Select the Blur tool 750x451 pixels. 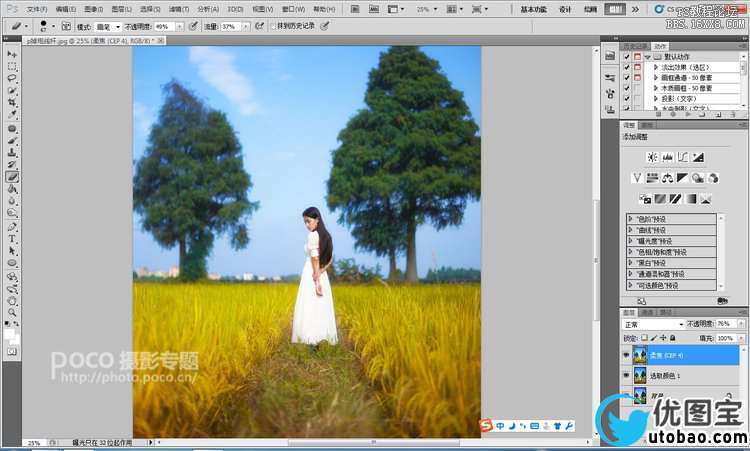(x=12, y=201)
